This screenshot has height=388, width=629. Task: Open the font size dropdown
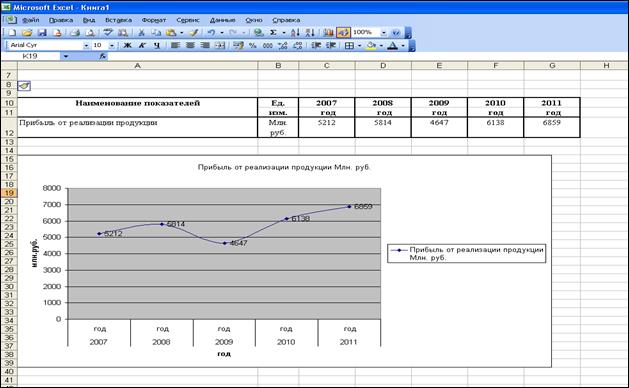112,46
